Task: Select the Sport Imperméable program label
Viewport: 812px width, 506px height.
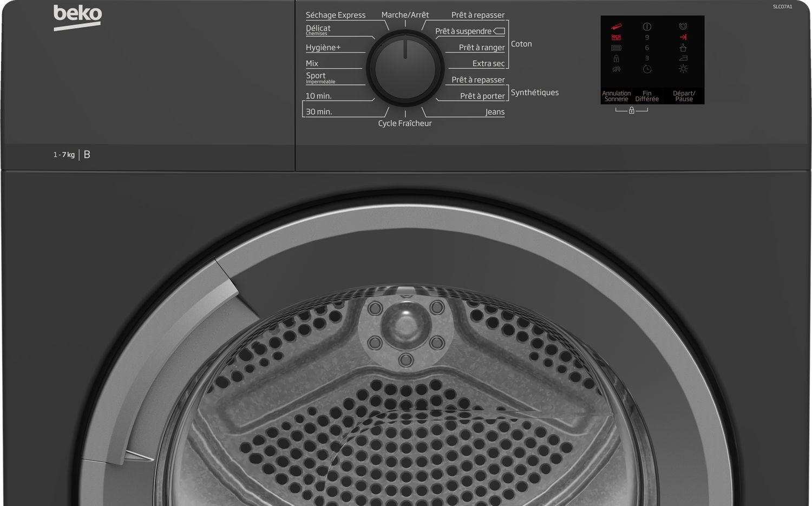Action: 320,78
